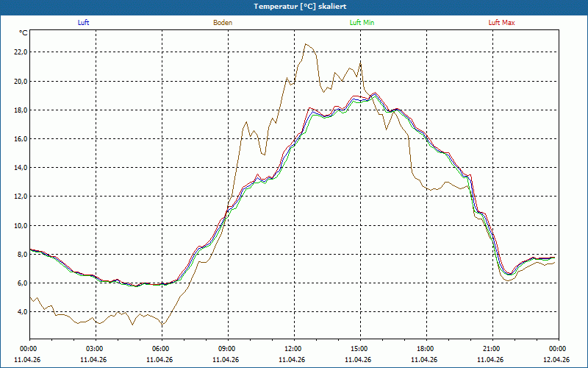Click the Boden curve minimum at 06:00
Screen dimensions: 588x368
pyautogui.click(x=162, y=325)
